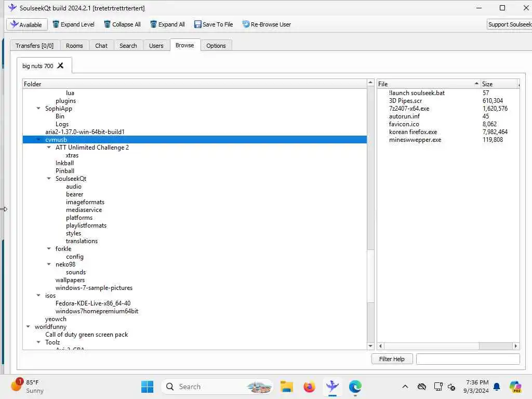Screen dimensions: 532x399
Task: Sort files by the Size column header
Action: (x=499, y=84)
